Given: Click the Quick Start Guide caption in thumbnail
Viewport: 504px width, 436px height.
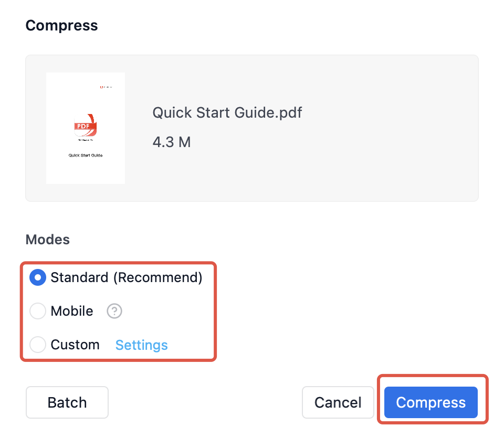Looking at the screenshot, I should pyautogui.click(x=86, y=155).
